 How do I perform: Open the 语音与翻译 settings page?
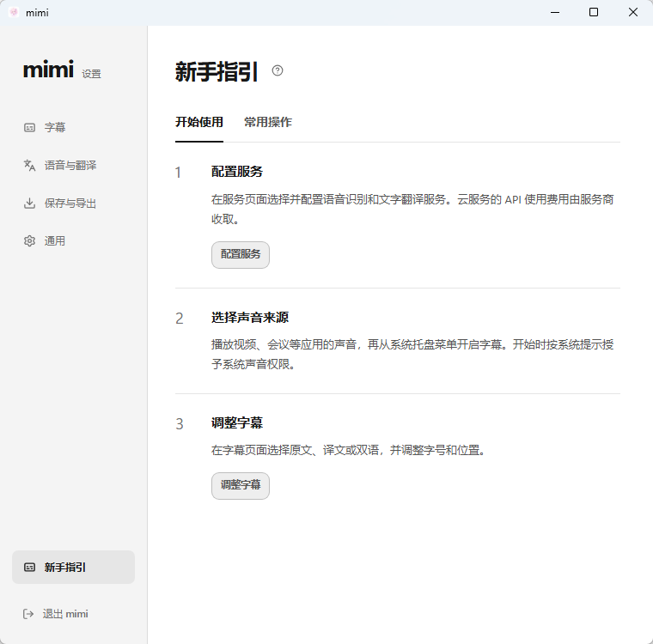coord(73,165)
